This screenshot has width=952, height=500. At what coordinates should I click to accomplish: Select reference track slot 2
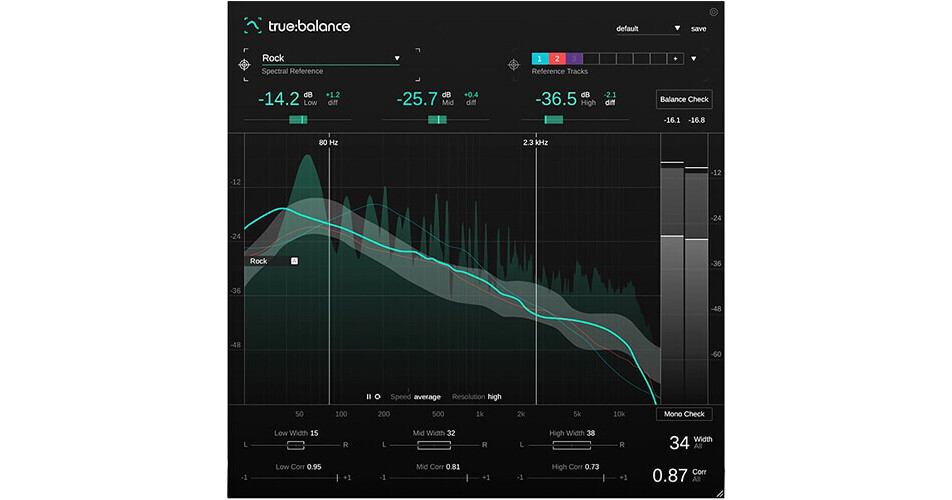pos(557,59)
